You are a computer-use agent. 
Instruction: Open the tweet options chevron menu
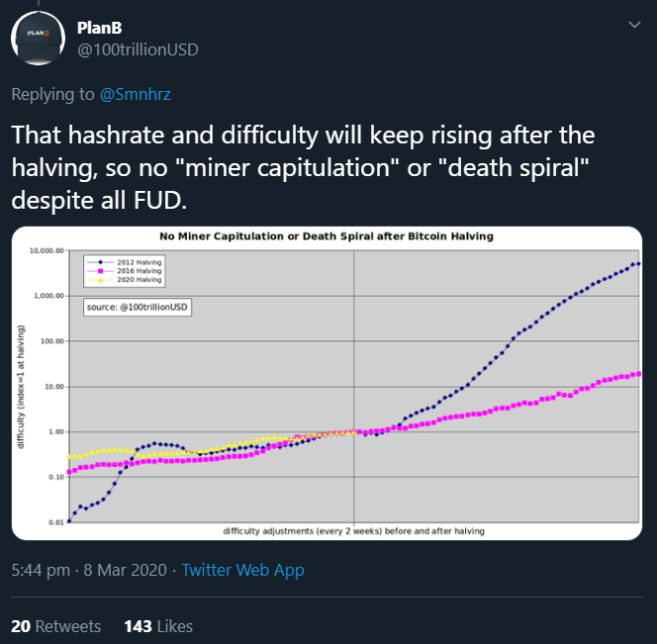pyautogui.click(x=633, y=26)
